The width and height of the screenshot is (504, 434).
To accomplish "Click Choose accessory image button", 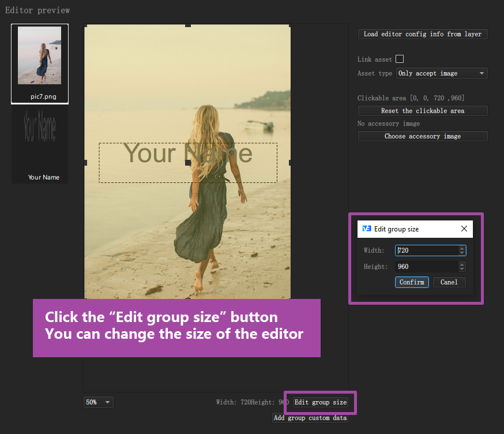I will [423, 136].
